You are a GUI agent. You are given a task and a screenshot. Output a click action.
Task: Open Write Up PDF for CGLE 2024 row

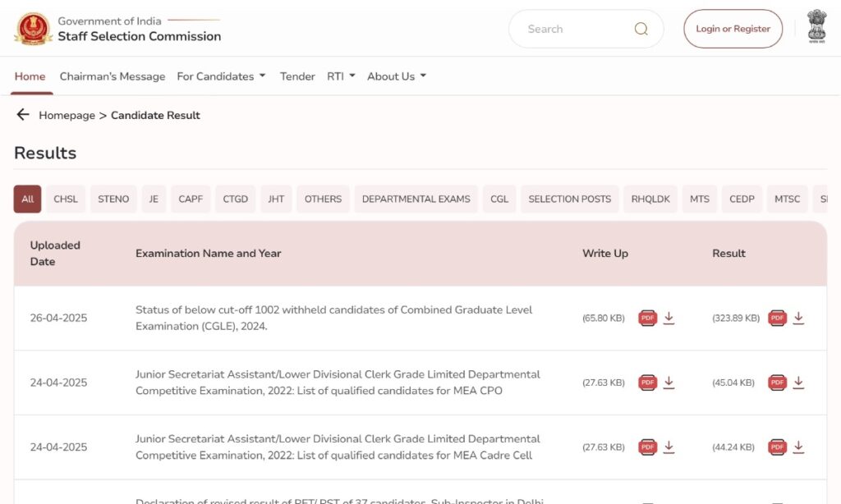click(647, 318)
